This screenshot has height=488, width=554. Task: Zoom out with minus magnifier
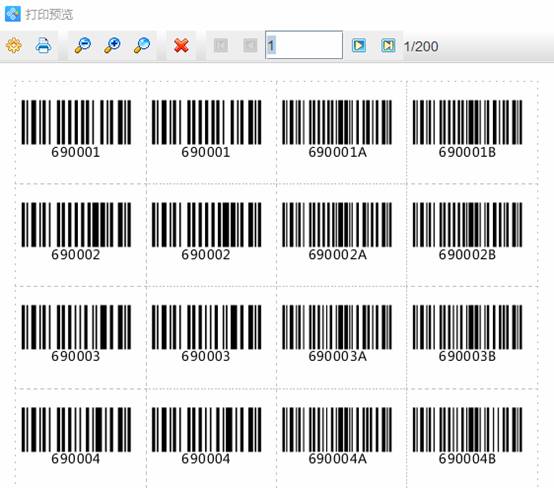point(83,46)
